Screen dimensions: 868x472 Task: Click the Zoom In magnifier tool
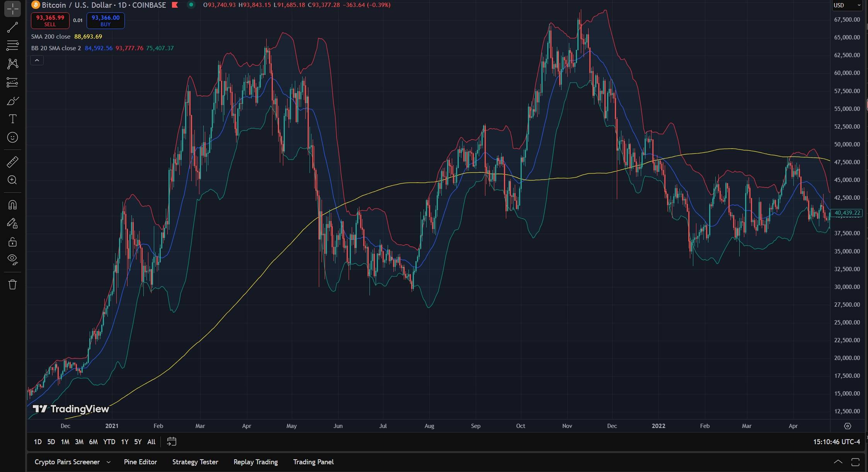[x=12, y=180]
